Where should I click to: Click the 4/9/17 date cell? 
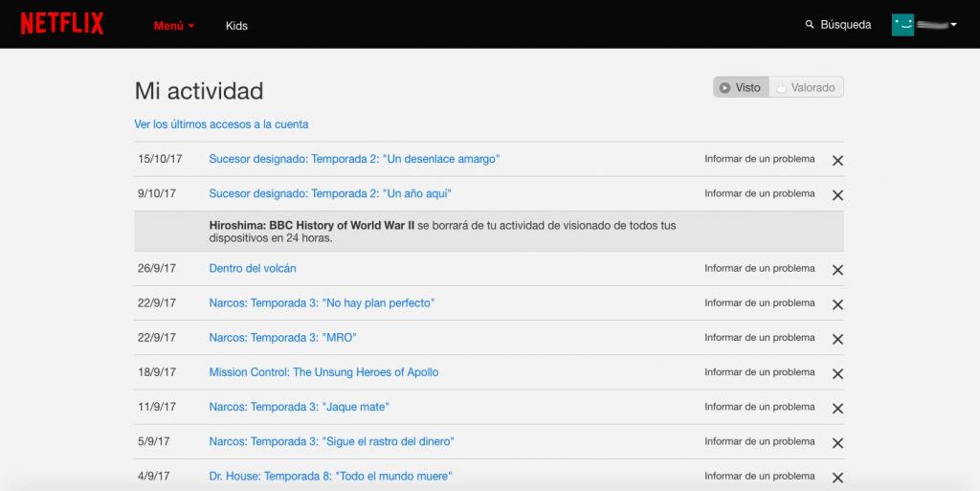click(154, 476)
